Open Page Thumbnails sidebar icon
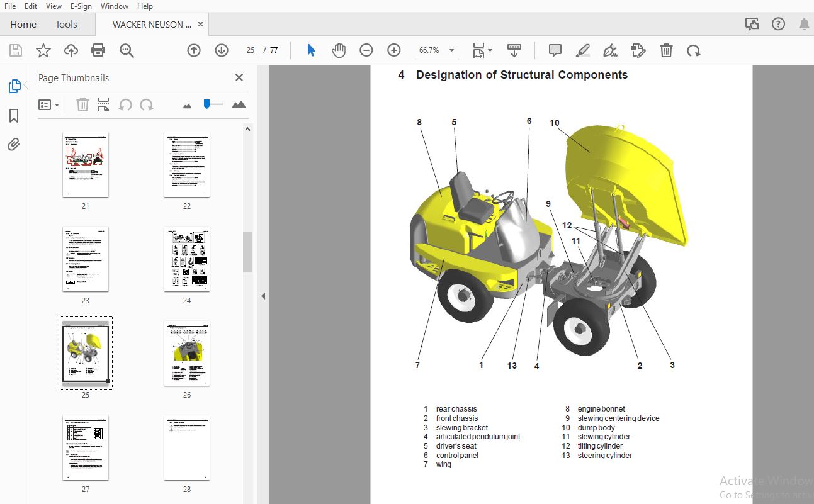 [14, 87]
